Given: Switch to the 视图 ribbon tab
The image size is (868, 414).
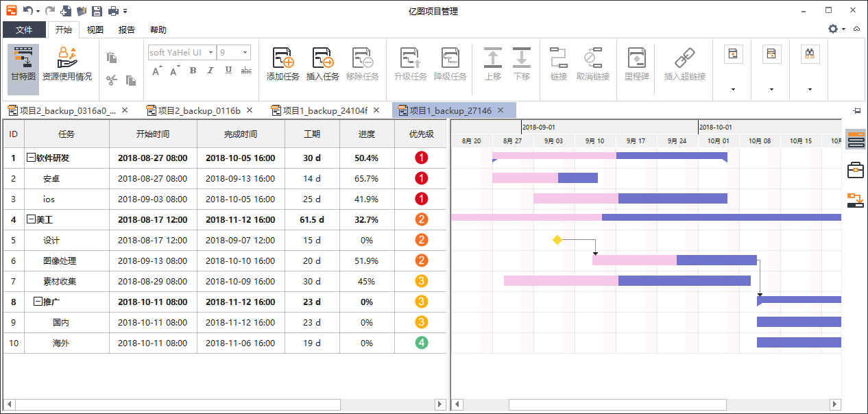Looking at the screenshot, I should [95, 30].
